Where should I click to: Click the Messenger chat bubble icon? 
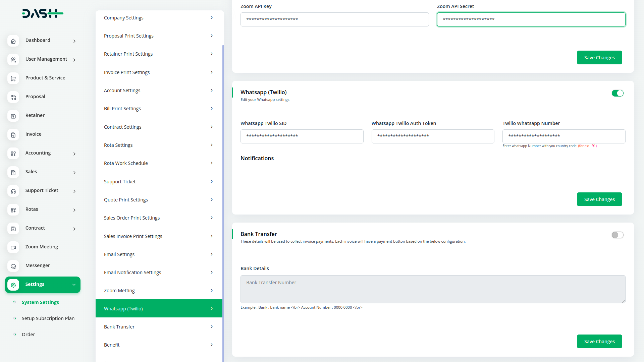(13, 266)
